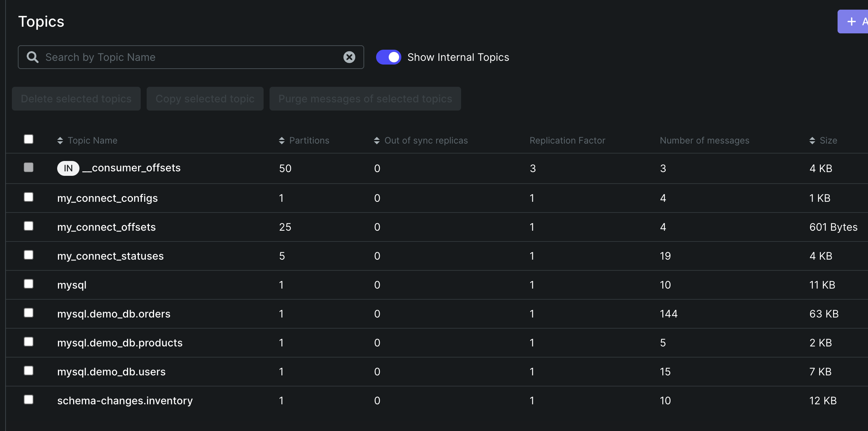Click Copy selected topic button
The height and width of the screenshot is (431, 868).
pyautogui.click(x=205, y=99)
